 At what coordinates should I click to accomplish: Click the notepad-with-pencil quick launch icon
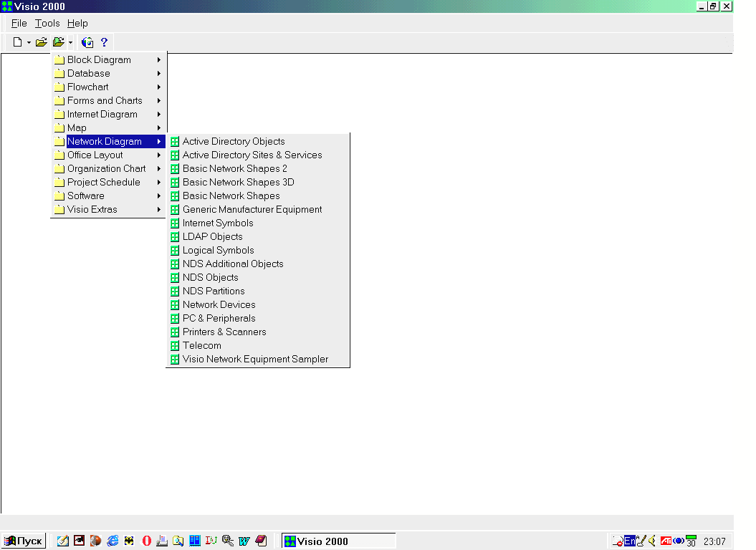(x=62, y=541)
